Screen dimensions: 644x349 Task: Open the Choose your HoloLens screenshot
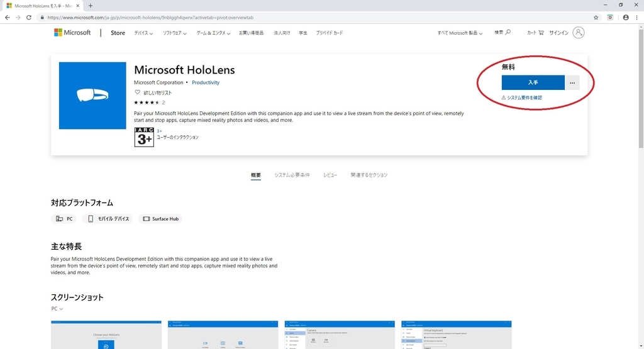pos(106,335)
